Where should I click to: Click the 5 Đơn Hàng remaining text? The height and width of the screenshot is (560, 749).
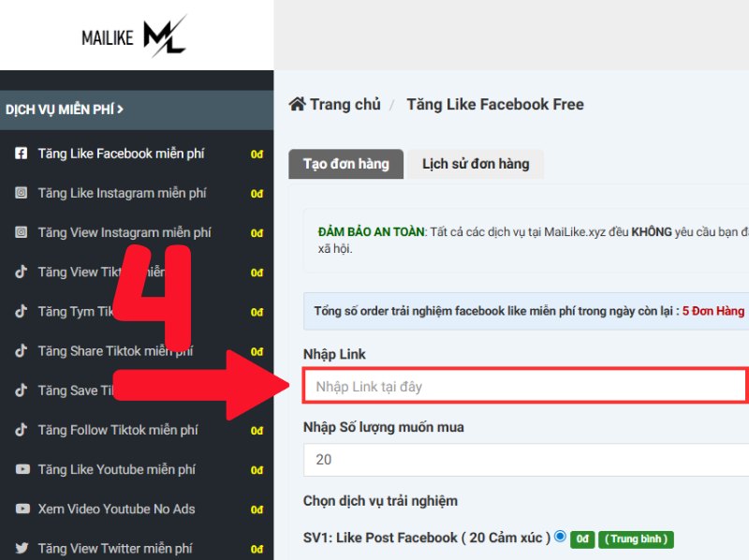tap(713, 311)
